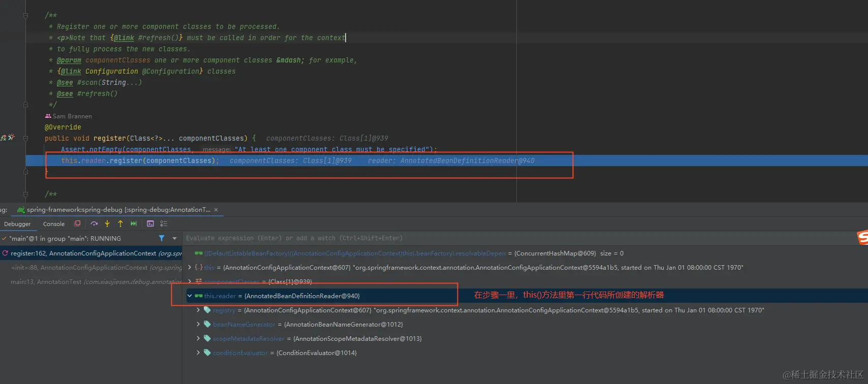This screenshot has width=868, height=384.
Task: Switch to the Console tab
Action: [54, 224]
